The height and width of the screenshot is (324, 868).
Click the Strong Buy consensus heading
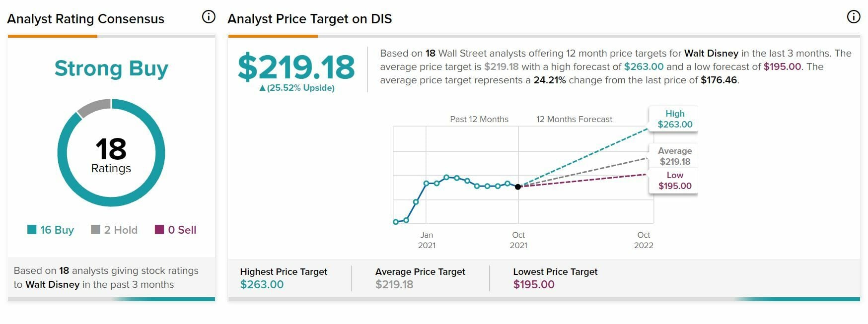(111, 68)
